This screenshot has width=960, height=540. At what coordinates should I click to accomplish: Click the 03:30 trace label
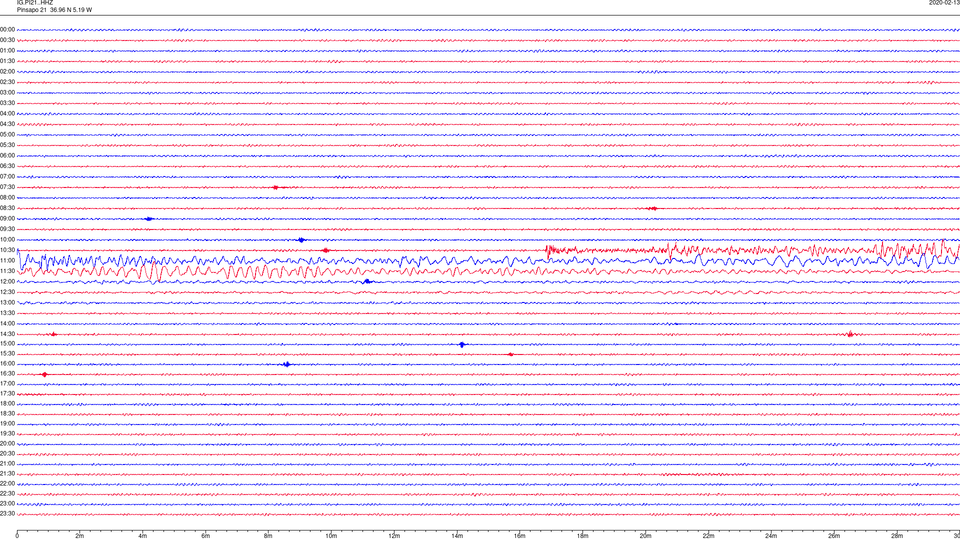(x=7, y=103)
